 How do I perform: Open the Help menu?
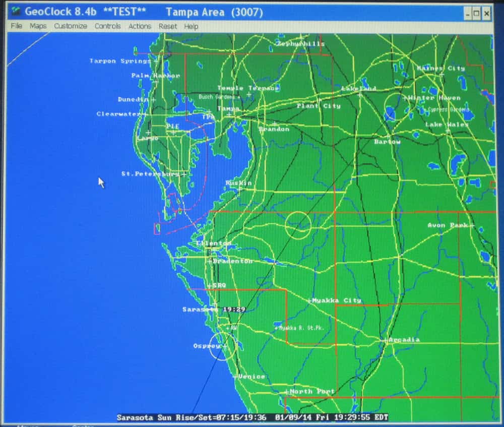191,26
